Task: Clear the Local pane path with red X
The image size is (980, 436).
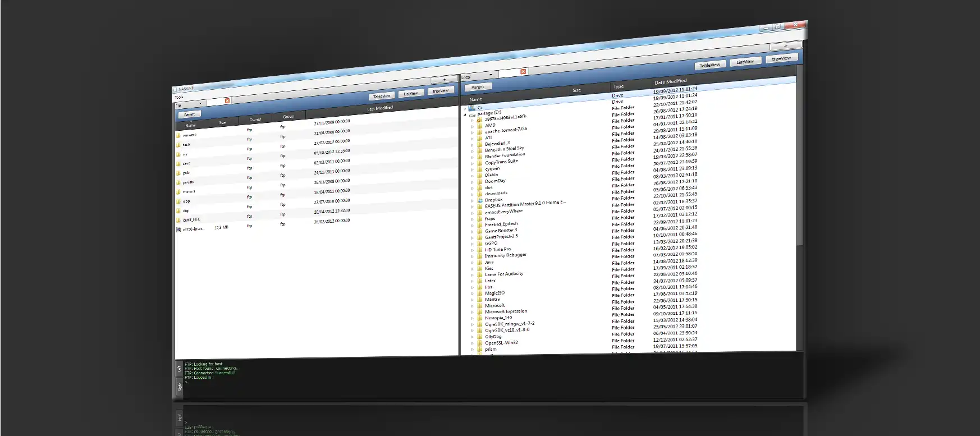Action: click(523, 71)
